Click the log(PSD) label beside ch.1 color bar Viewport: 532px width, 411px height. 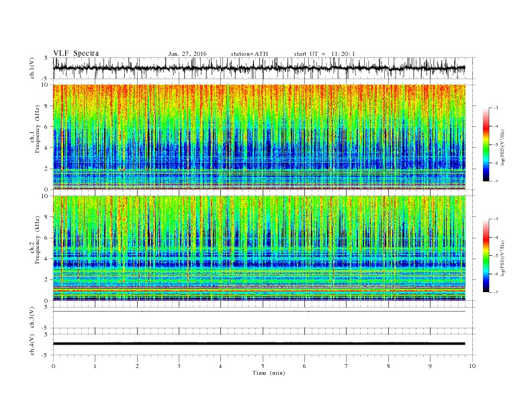(503, 147)
